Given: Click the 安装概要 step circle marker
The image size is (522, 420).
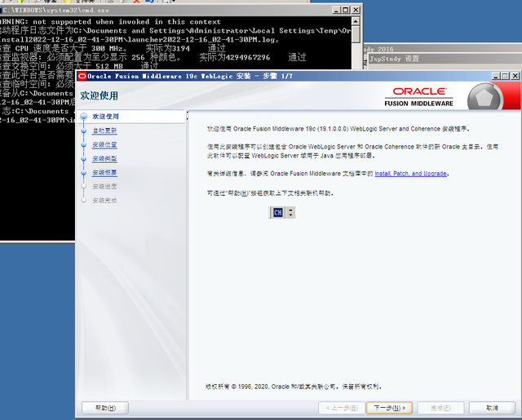Looking at the screenshot, I should tap(83, 173).
